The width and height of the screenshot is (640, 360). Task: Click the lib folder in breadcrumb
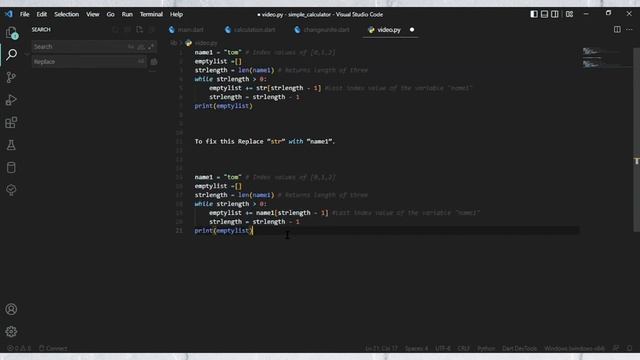coord(173,43)
